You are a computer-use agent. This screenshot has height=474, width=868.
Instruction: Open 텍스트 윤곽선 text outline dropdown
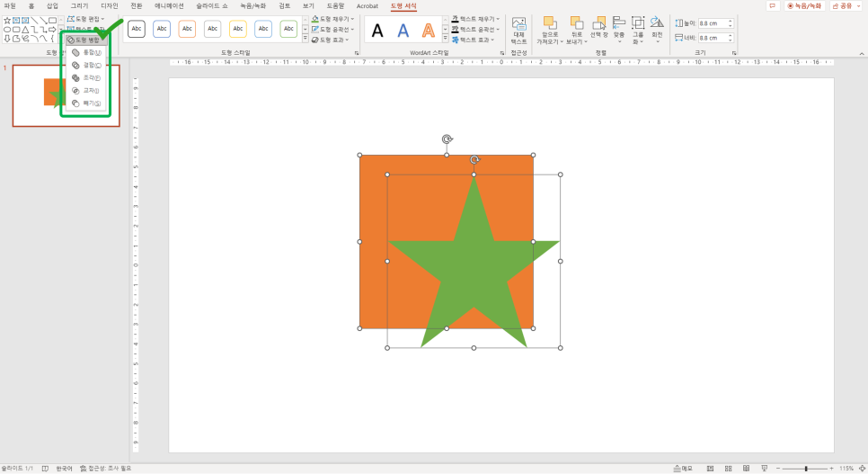[475, 30]
